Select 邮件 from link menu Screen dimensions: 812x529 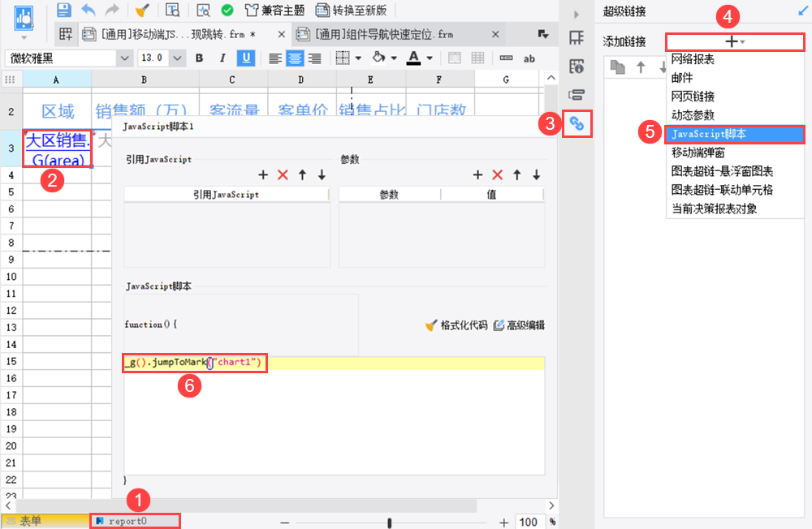pos(681,78)
